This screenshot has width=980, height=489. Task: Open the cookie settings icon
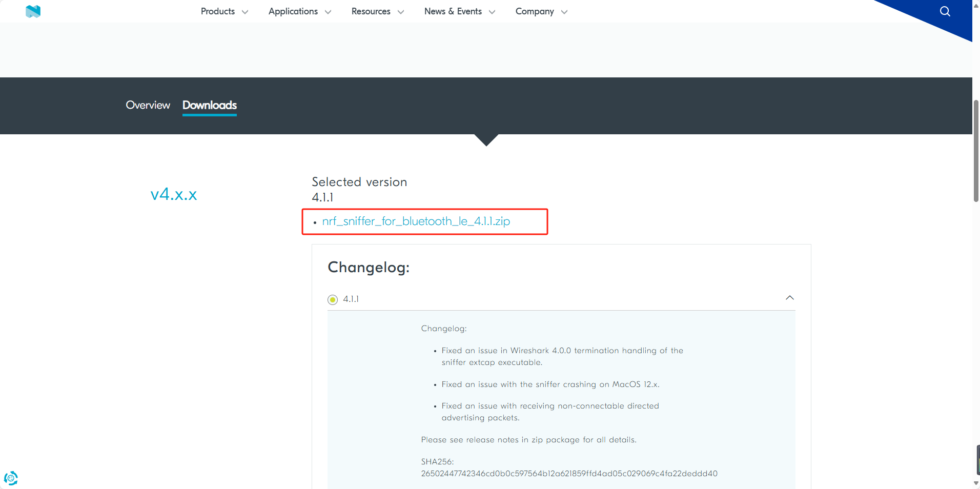point(11,478)
